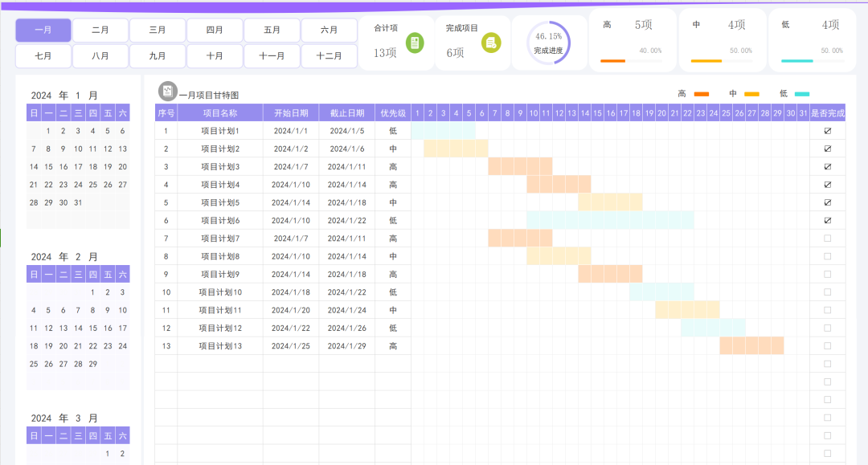Screen dimensions: 868x465
Task: Click day 31 in the January calendar
Action: click(78, 202)
